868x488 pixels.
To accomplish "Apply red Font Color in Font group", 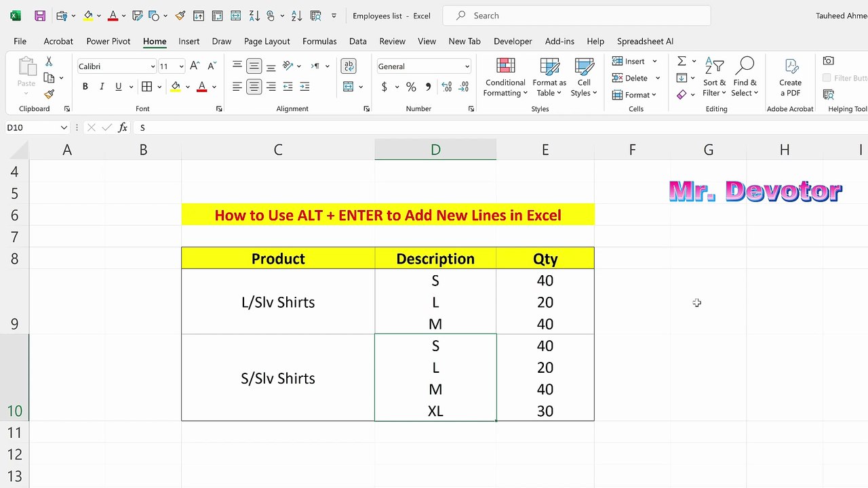I will (x=201, y=86).
